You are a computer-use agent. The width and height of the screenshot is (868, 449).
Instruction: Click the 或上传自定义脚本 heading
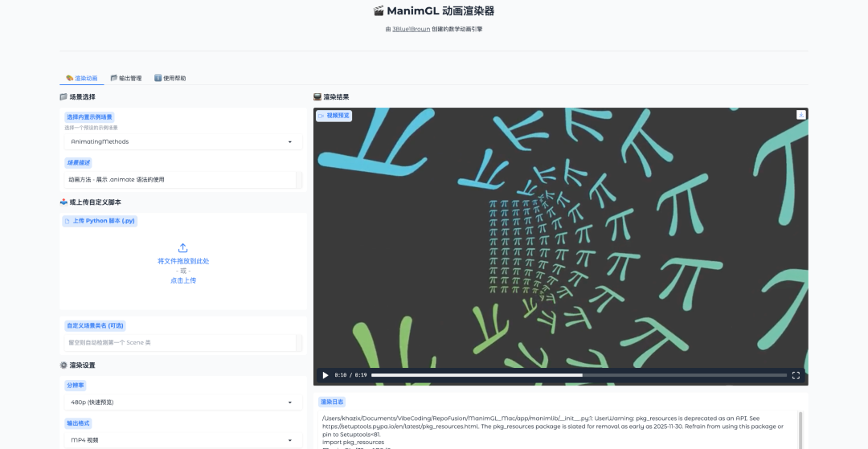[x=90, y=202]
